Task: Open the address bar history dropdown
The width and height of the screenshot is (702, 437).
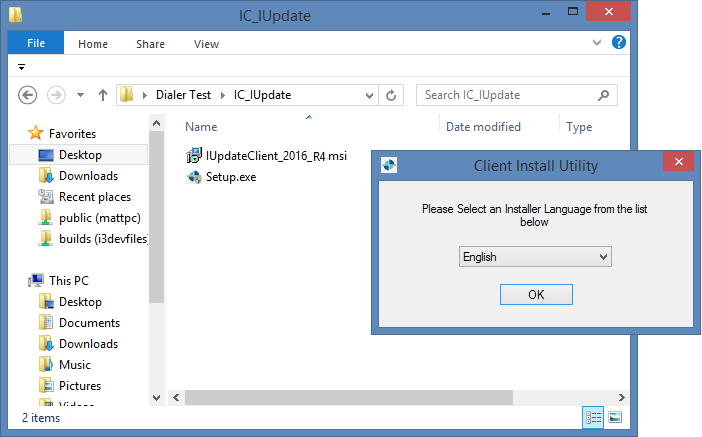Action: [x=369, y=95]
